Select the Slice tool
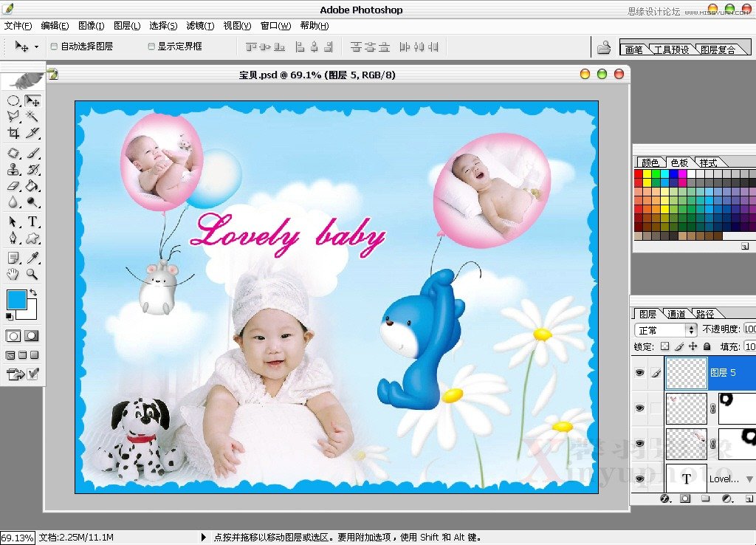 coord(32,133)
